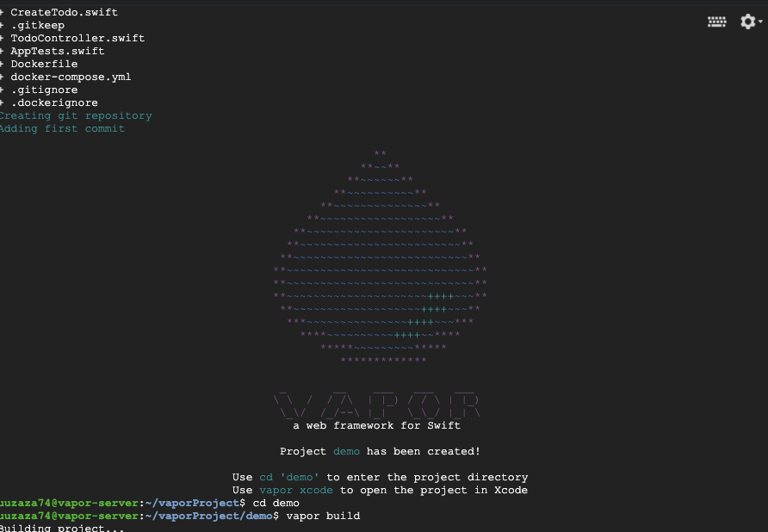
Task: Click 'Project demo has been created!' text
Action: point(380,452)
